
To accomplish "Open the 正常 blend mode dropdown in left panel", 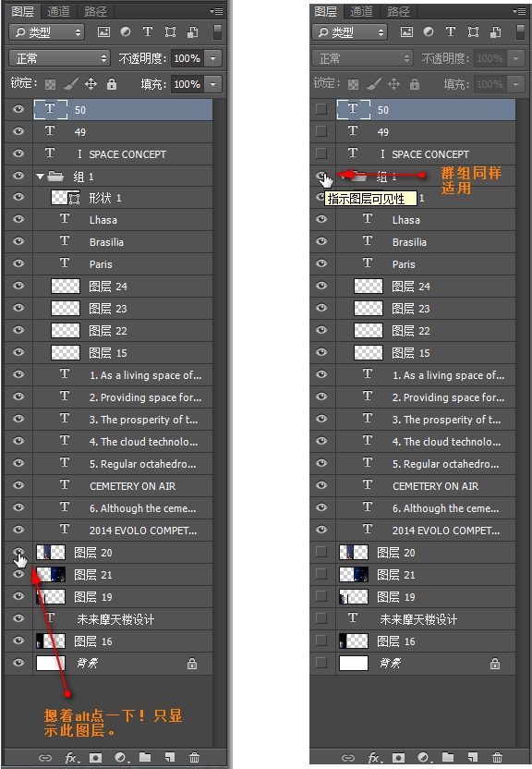I will 60,58.
